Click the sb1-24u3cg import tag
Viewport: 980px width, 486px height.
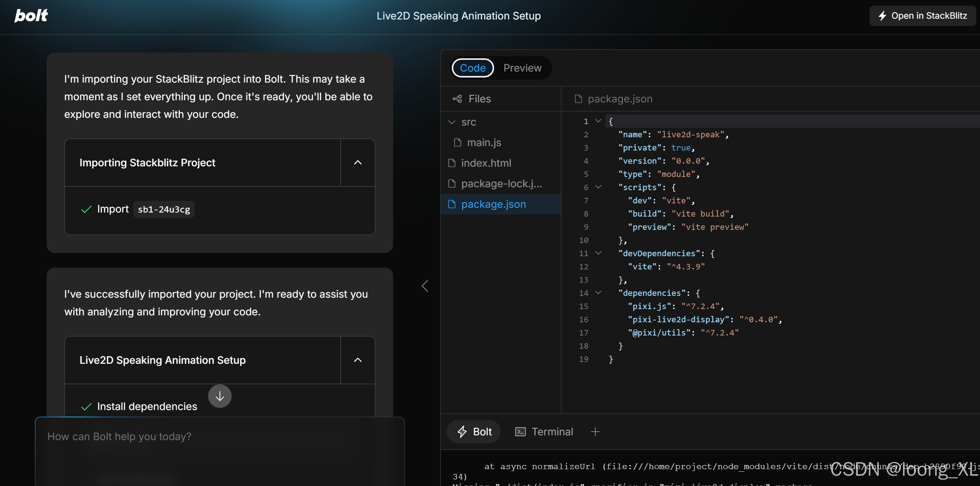164,209
